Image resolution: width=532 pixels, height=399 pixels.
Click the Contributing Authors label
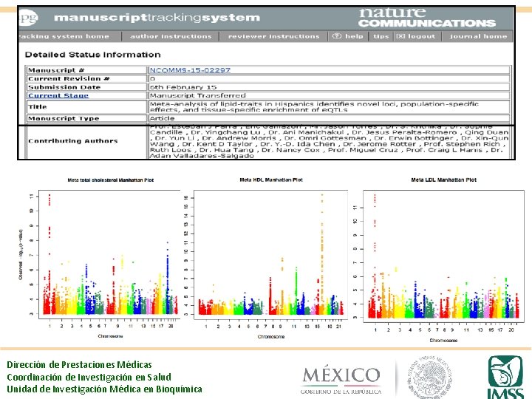pos(73,141)
